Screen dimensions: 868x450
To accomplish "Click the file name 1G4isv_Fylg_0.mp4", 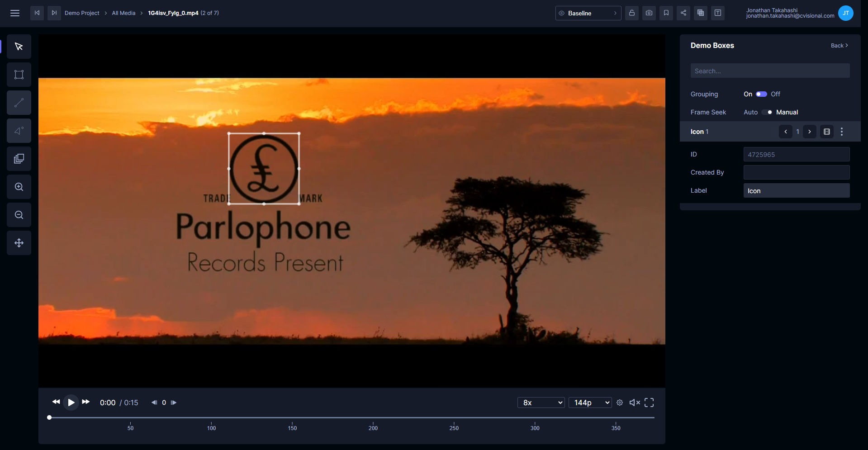I will 173,13.
